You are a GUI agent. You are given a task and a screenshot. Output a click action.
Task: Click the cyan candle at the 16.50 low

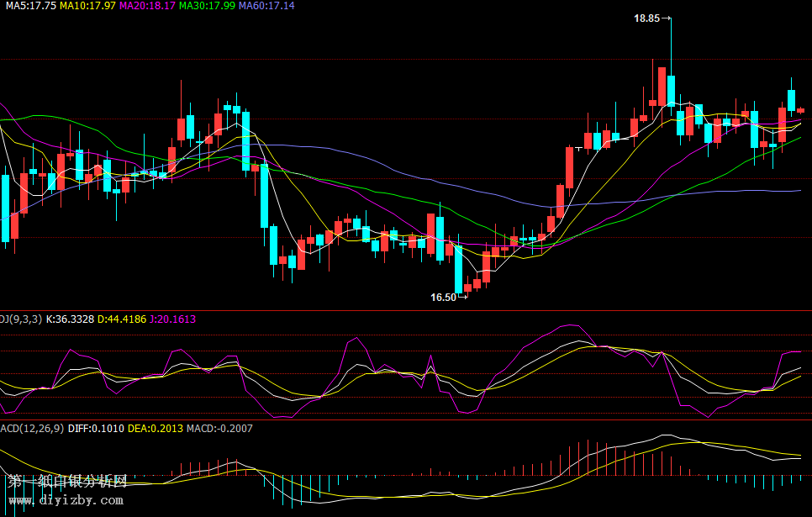[x=458, y=268]
